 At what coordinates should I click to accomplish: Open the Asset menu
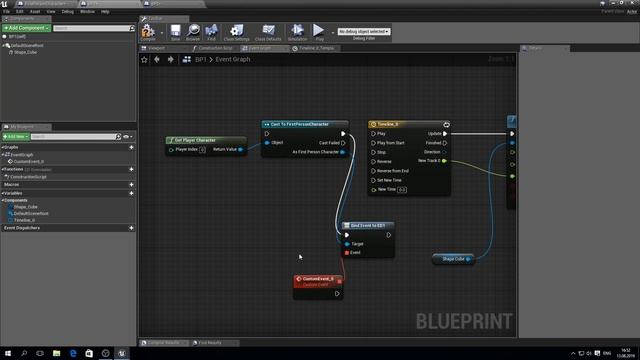35,12
